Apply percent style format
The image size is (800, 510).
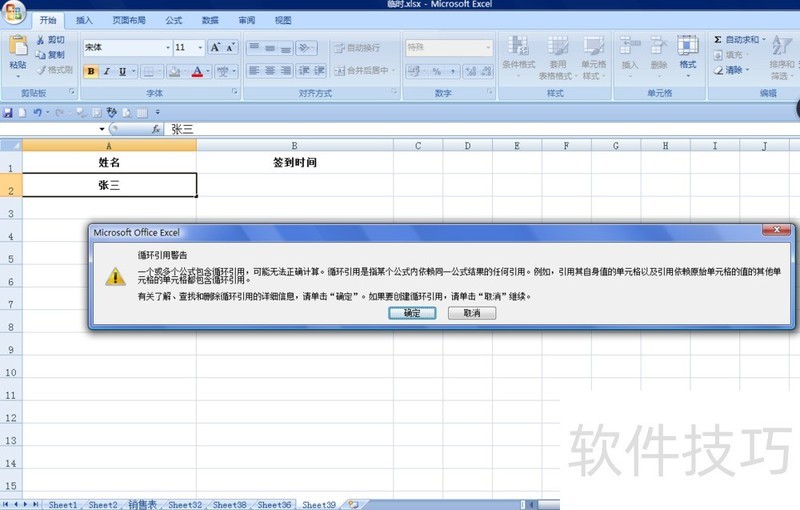tap(437, 71)
